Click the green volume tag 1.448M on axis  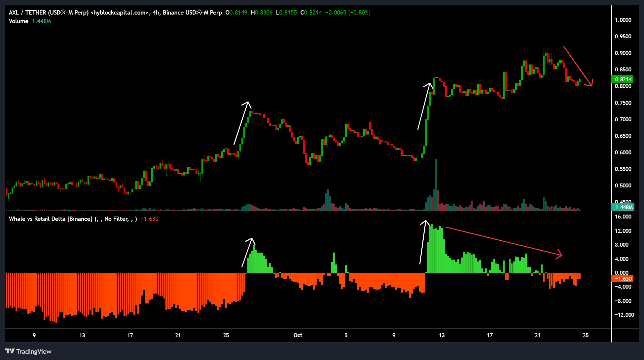(x=623, y=207)
